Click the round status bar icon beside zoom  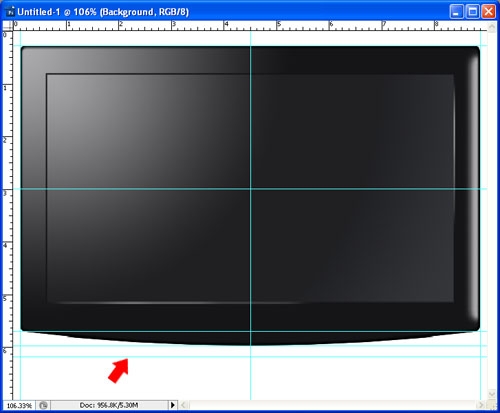pos(43,405)
